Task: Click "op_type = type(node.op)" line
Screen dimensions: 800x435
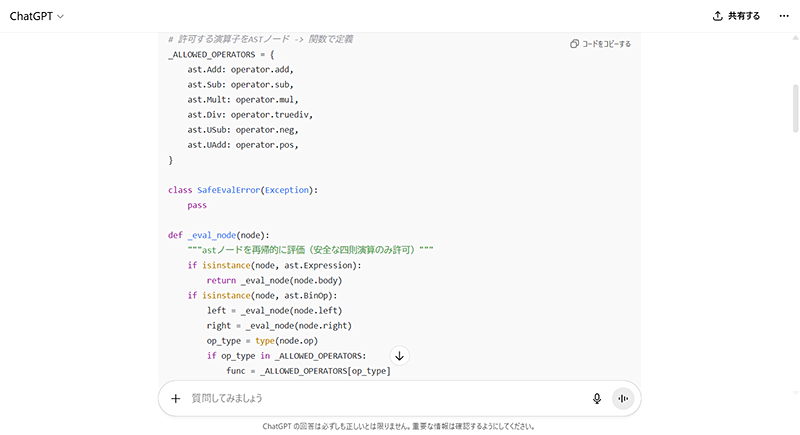Action: (x=262, y=341)
